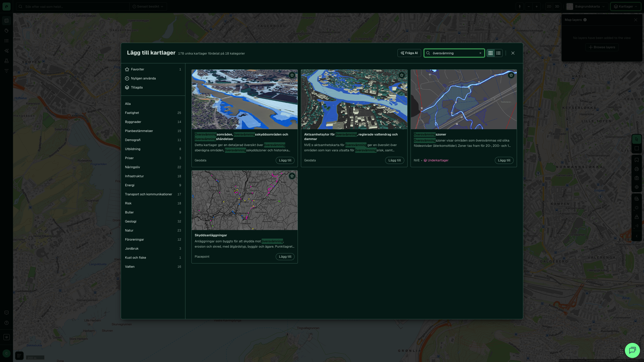Select the pointer cursor tool
644x362 pixels.
637,139
